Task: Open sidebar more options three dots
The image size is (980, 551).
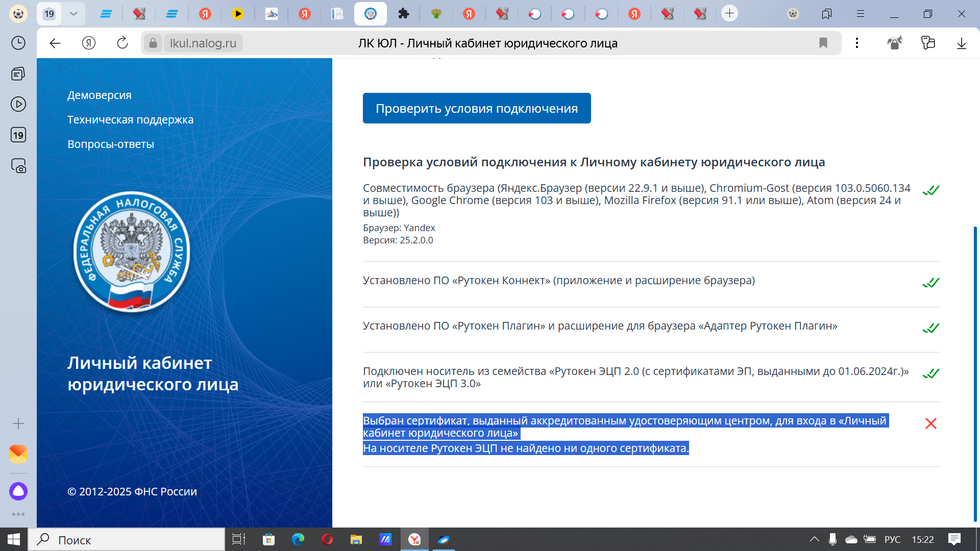Action: tap(18, 514)
